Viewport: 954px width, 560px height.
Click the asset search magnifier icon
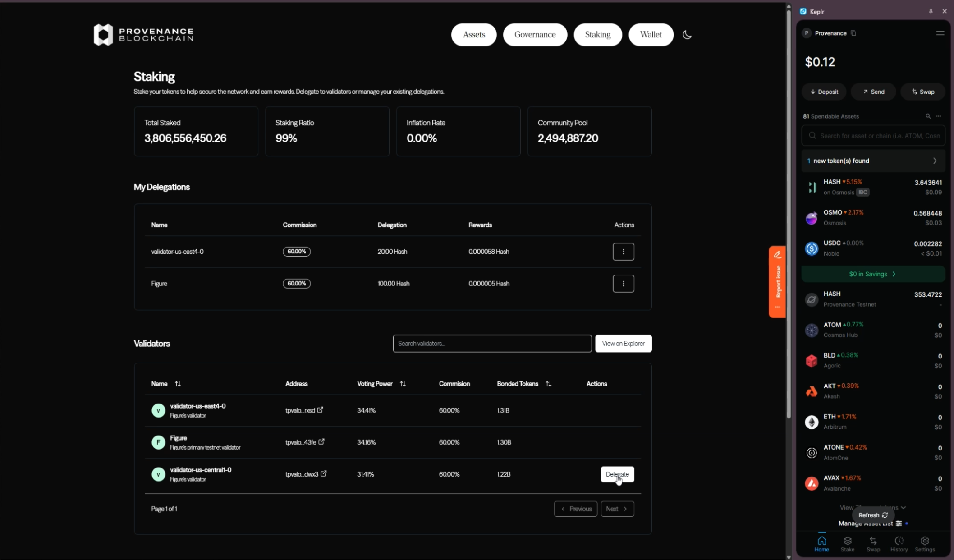click(x=928, y=116)
